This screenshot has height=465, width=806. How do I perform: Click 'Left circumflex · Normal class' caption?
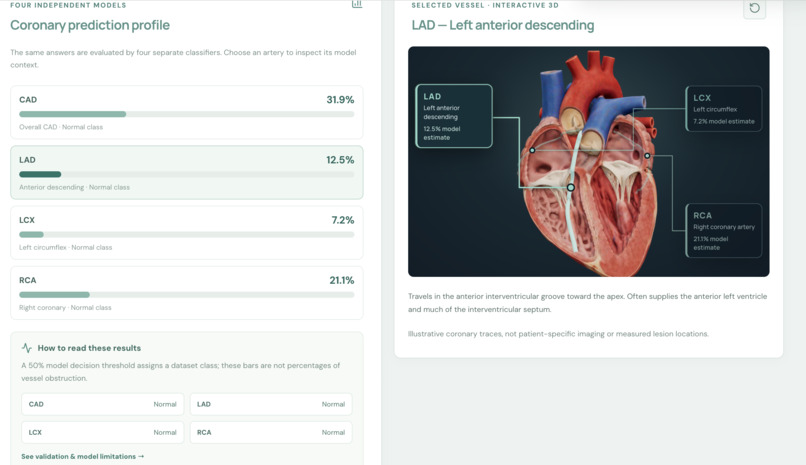65,247
